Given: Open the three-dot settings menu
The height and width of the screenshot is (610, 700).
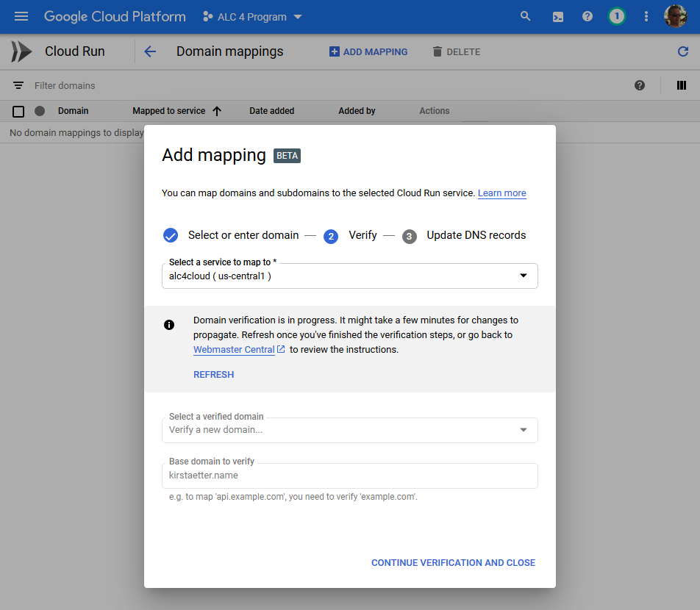Looking at the screenshot, I should pos(646,16).
